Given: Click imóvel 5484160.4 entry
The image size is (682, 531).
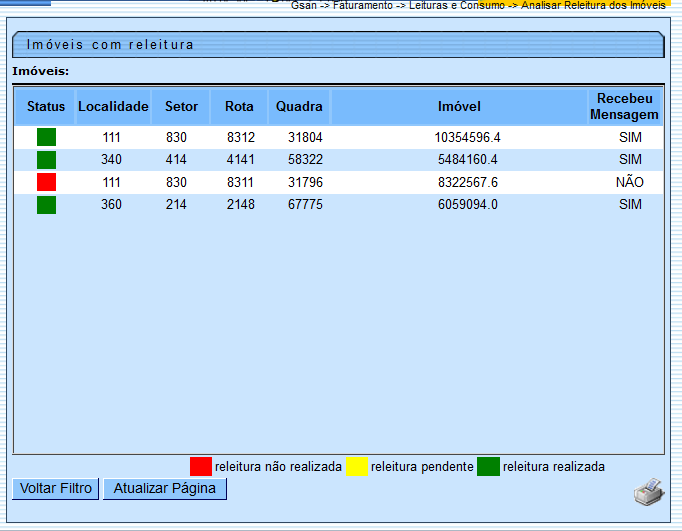Looking at the screenshot, I should pyautogui.click(x=467, y=160).
